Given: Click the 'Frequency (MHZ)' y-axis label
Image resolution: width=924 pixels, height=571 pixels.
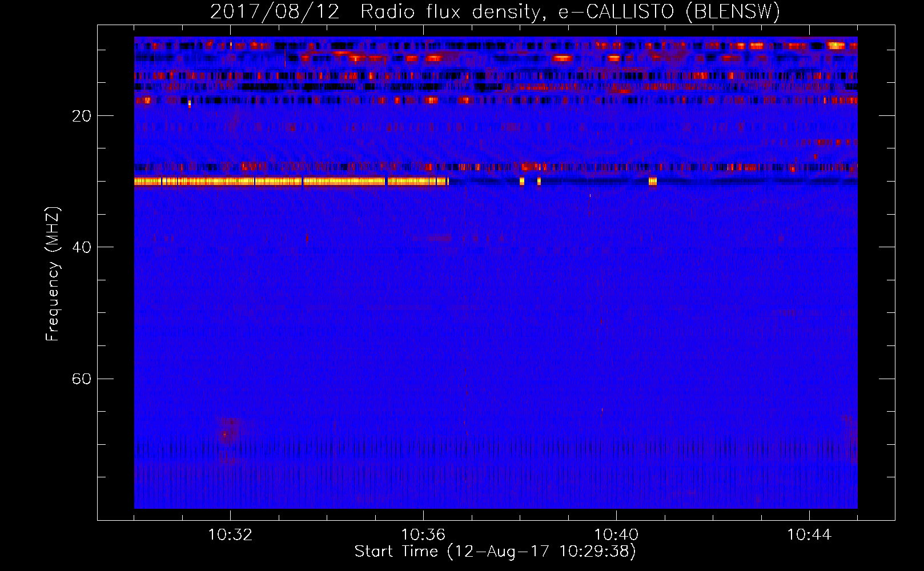Looking at the screenshot, I should pos(52,274).
